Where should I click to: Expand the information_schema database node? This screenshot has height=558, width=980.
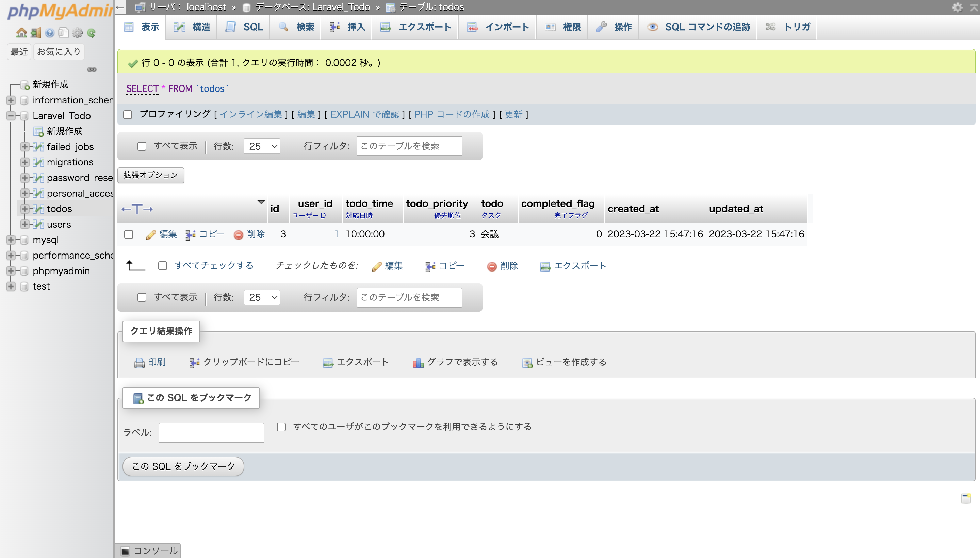tap(11, 100)
